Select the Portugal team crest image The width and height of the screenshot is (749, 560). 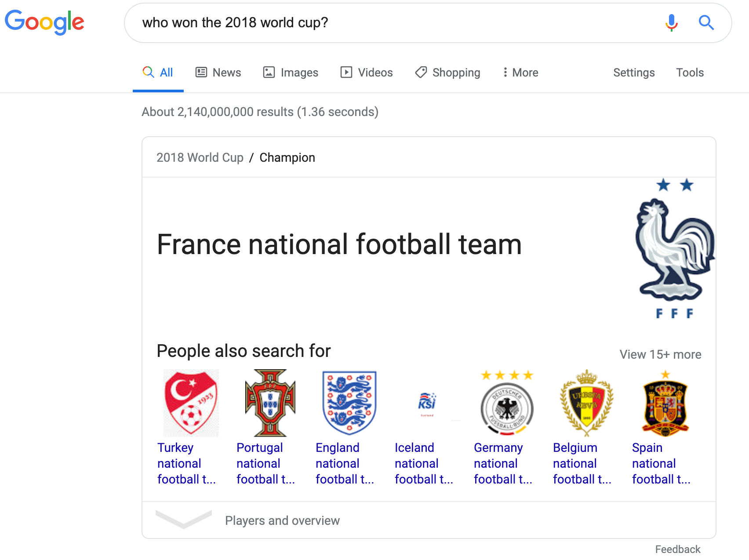click(x=270, y=403)
